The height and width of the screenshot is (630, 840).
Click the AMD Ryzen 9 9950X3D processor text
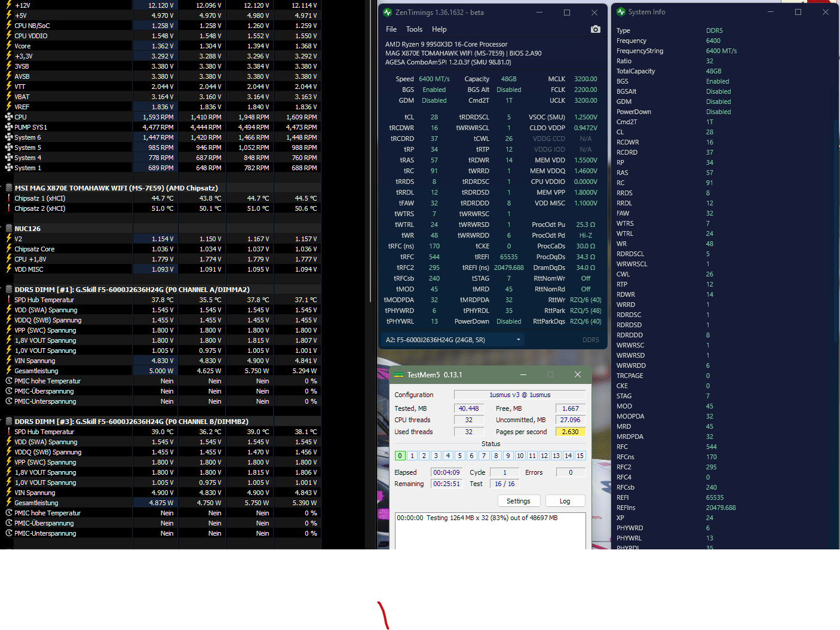click(x=446, y=44)
